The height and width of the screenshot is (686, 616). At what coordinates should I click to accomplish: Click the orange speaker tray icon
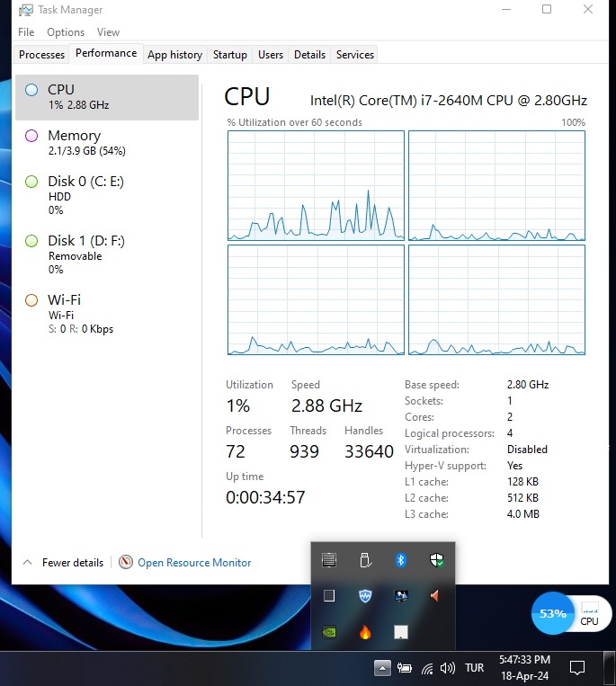tap(435, 596)
